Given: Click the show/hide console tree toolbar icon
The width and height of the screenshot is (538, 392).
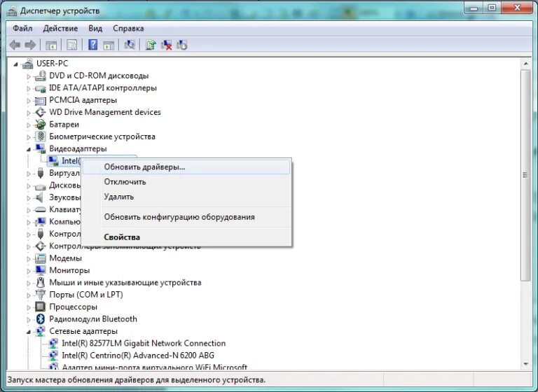Looking at the screenshot, I should point(51,45).
